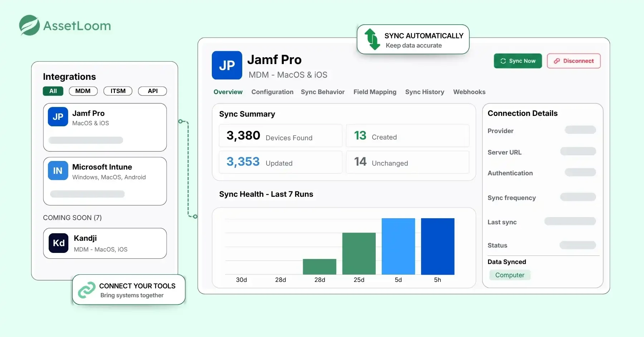Click the Disconnect button
This screenshot has width=644, height=337.
(x=574, y=61)
